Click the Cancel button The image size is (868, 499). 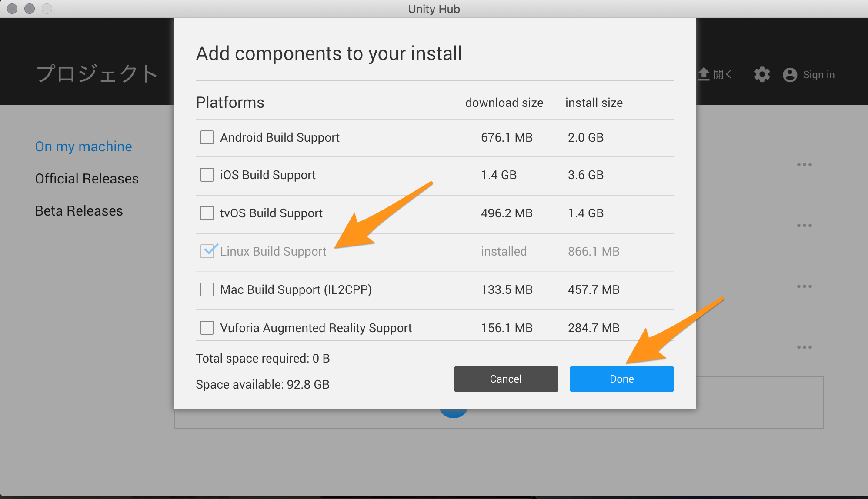point(506,379)
